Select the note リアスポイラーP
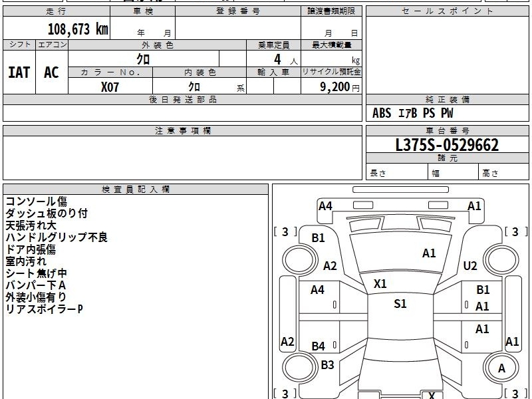 point(44,309)
